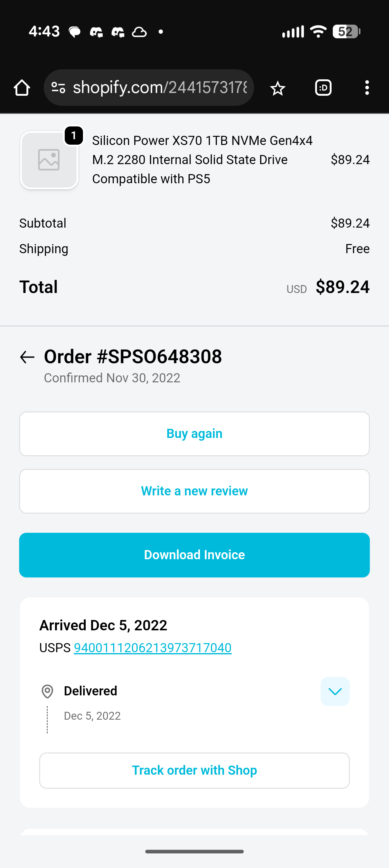Screen dimensions: 389x868
Task: Tap Track order with Shop
Action: point(194,771)
